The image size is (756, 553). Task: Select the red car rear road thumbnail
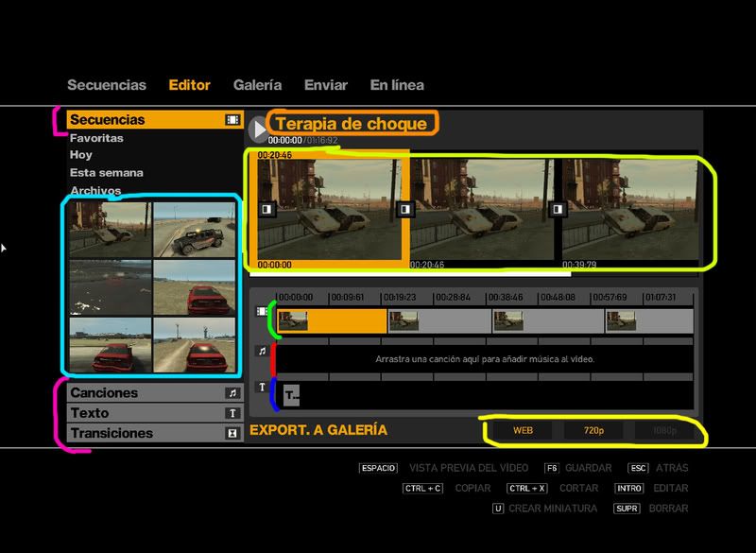[x=195, y=345]
